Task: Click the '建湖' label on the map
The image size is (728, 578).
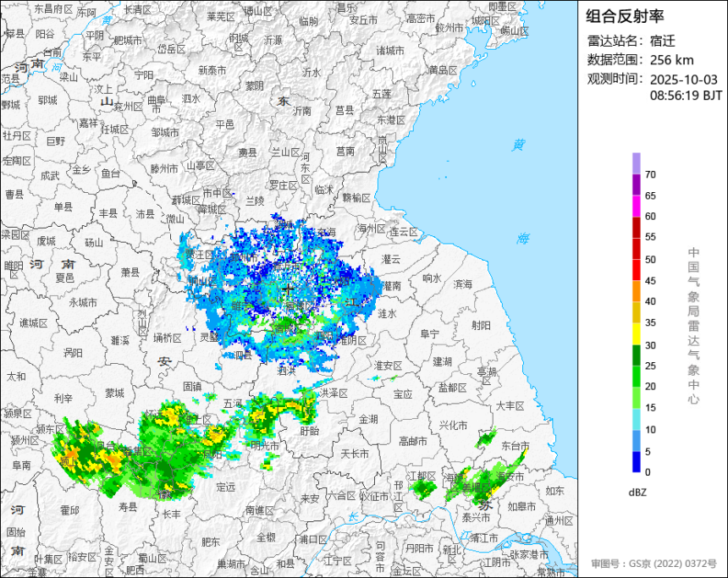Action: click(443, 361)
